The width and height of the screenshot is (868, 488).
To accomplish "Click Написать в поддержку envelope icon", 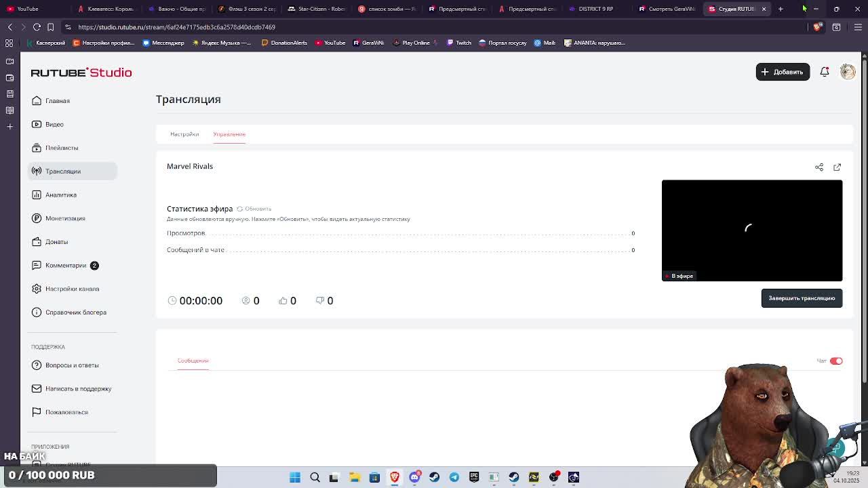I will [x=37, y=388].
